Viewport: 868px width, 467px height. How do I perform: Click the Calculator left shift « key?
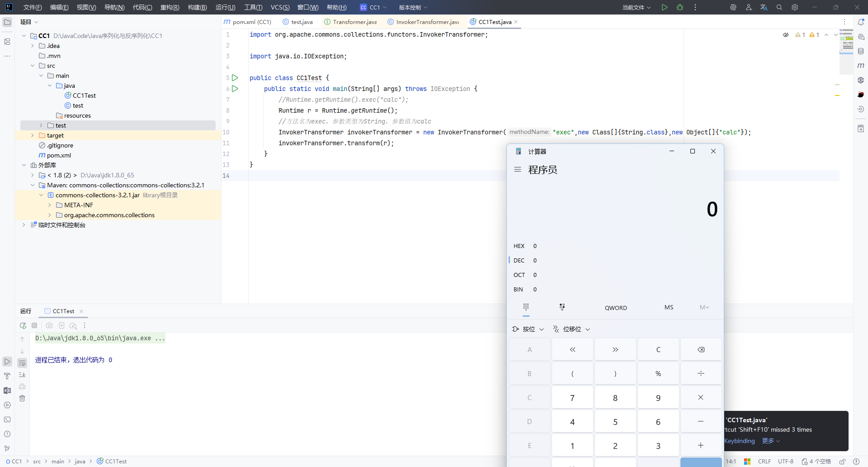[x=572, y=349]
